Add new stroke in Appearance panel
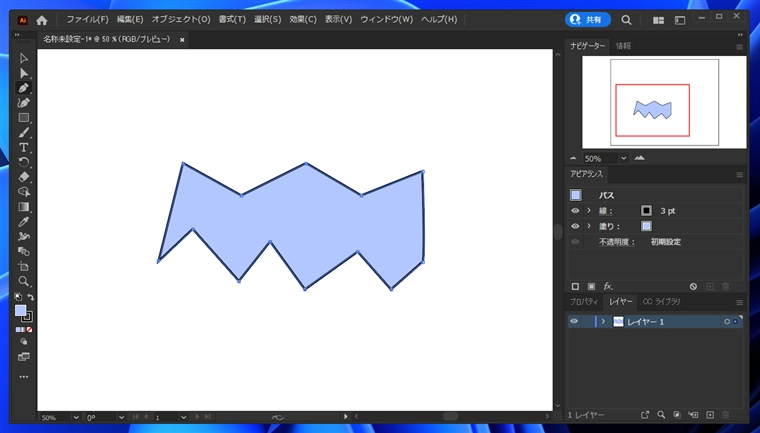 coord(575,287)
